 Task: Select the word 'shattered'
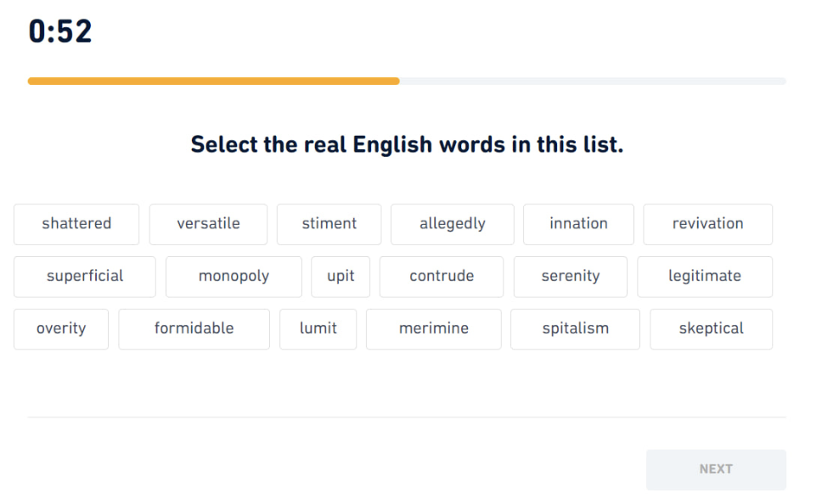[x=76, y=224]
